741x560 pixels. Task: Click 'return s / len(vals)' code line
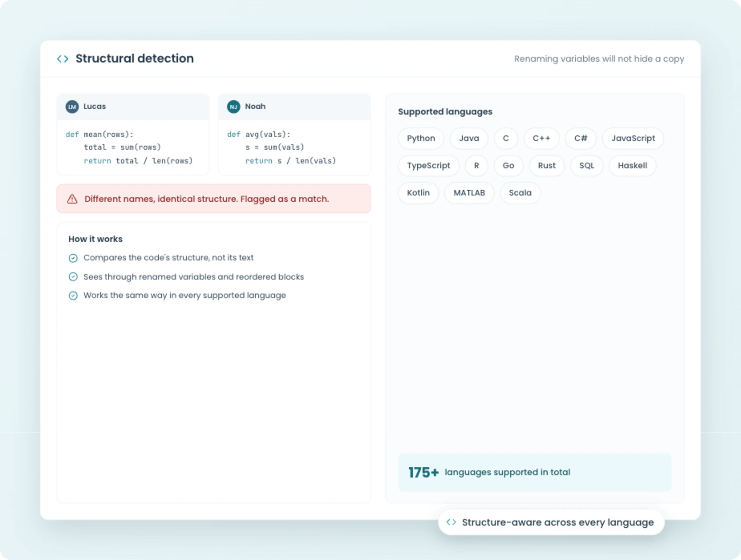point(291,161)
